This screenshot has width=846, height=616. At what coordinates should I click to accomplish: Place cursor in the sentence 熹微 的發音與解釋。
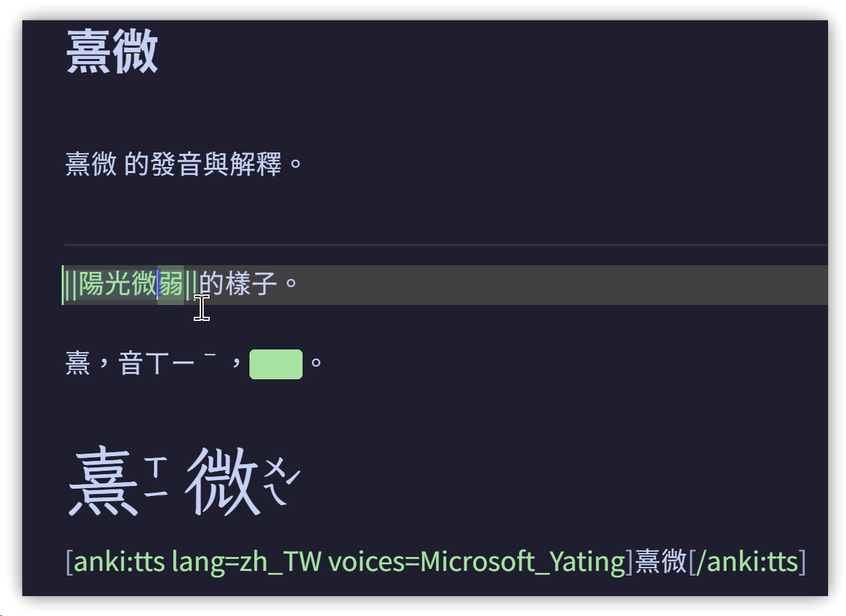click(184, 164)
